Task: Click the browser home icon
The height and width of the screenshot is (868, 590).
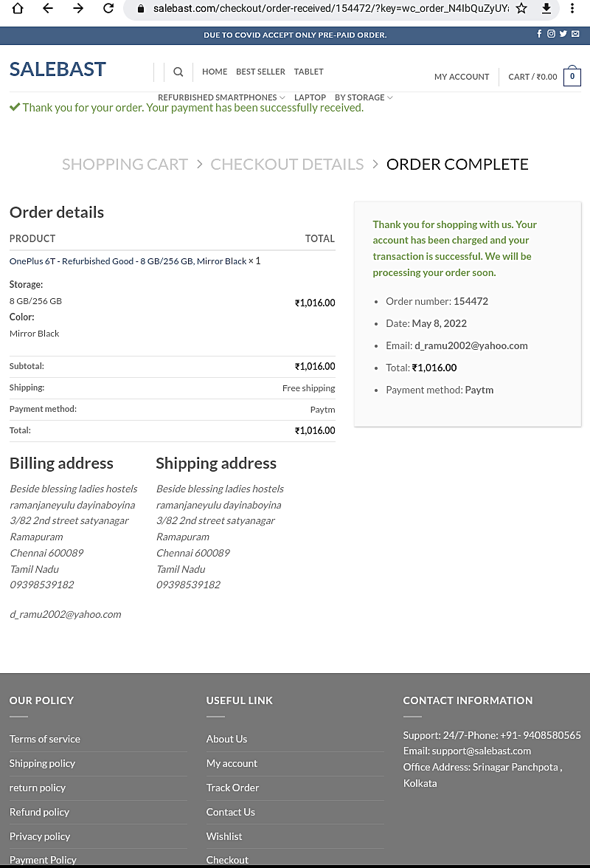Action: tap(18, 9)
